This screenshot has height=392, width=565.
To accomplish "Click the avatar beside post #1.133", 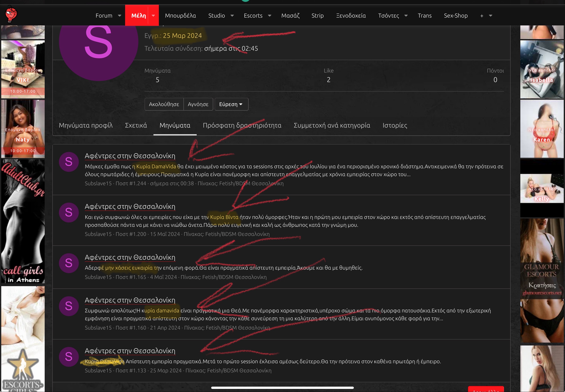I will [69, 357].
